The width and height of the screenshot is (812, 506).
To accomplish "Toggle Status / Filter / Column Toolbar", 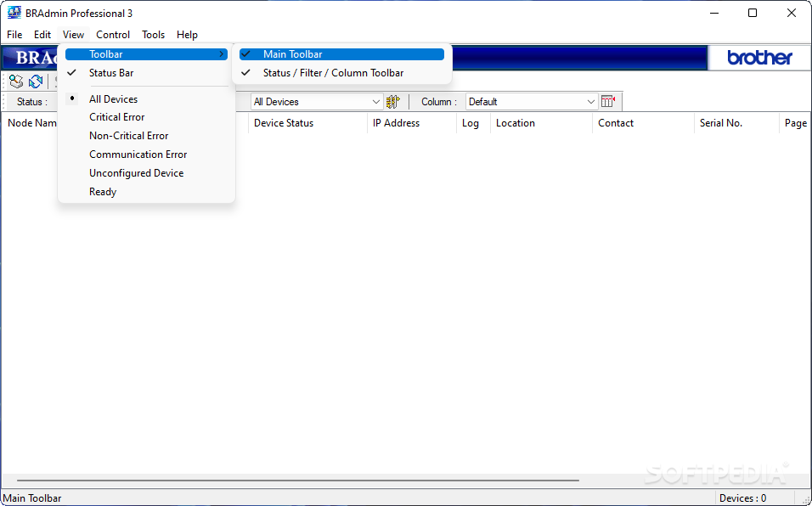I will click(x=341, y=73).
